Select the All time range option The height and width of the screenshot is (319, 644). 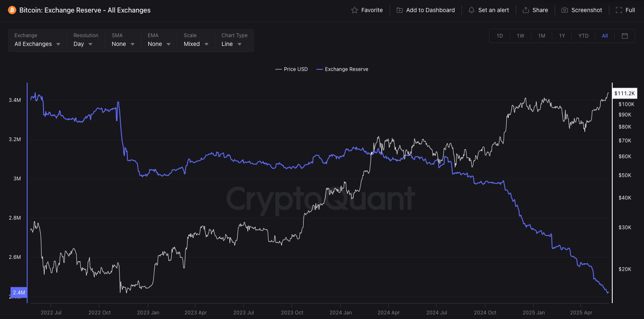(605, 36)
